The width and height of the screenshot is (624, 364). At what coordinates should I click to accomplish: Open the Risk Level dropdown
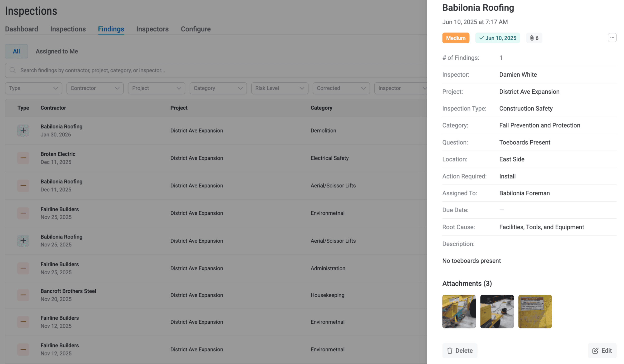tap(280, 88)
